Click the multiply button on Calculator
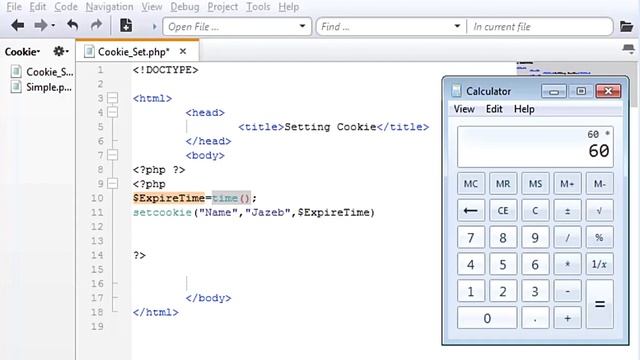640x360 pixels. [x=567, y=264]
